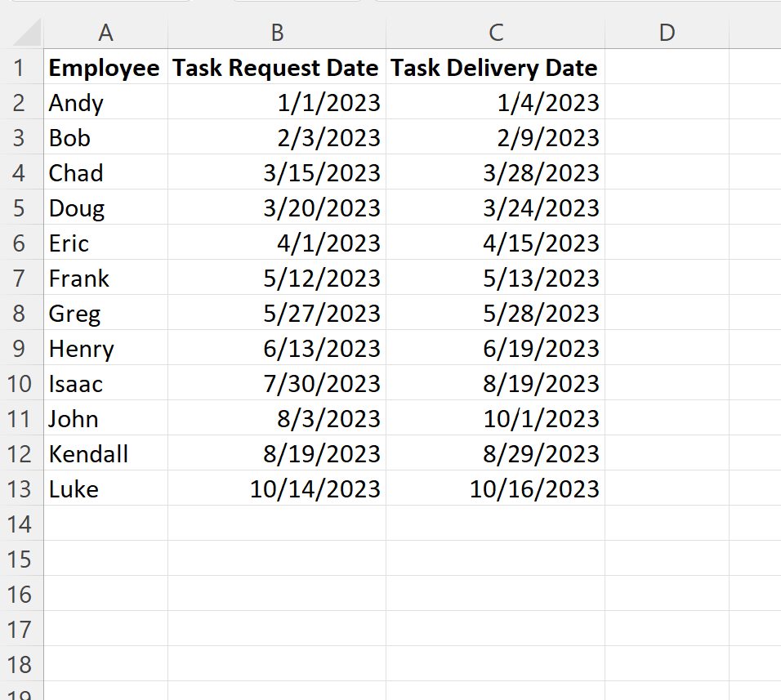
Task: Click delivery date 1/4/2023
Action: point(496,103)
